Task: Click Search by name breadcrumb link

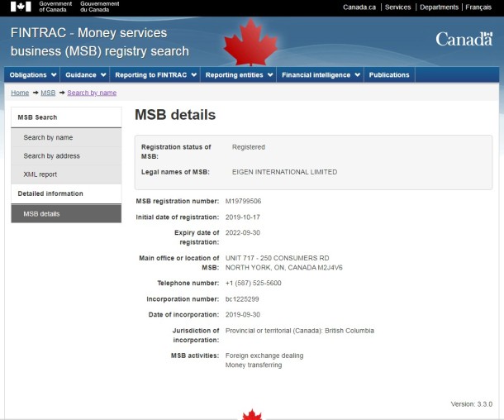Action: pyautogui.click(x=92, y=93)
